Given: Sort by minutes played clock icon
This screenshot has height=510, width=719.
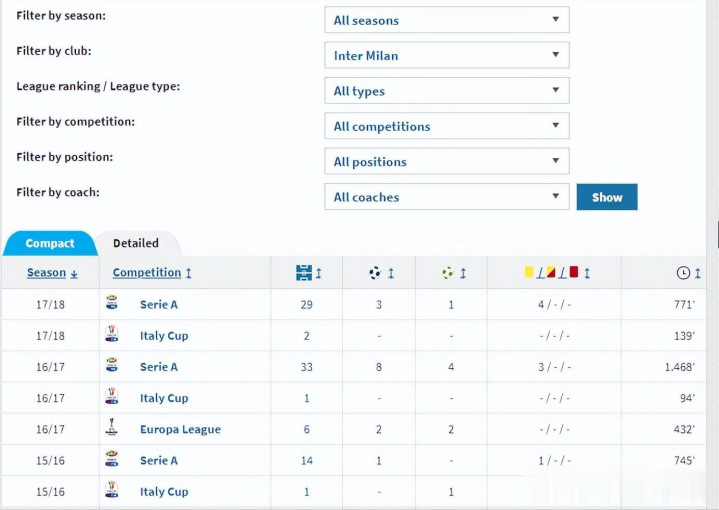Looking at the screenshot, I should point(688,273).
